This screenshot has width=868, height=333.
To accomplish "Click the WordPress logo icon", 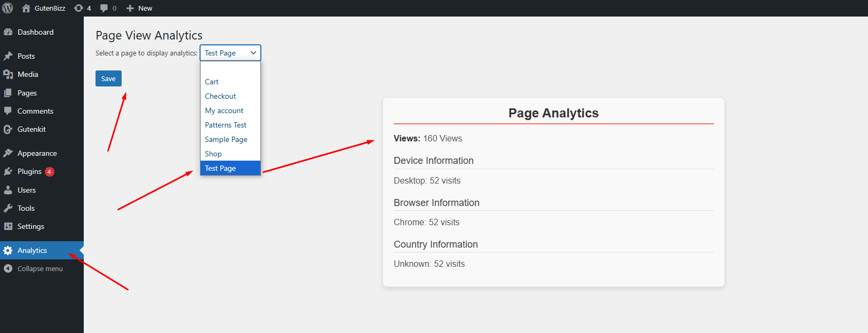I will tap(8, 8).
